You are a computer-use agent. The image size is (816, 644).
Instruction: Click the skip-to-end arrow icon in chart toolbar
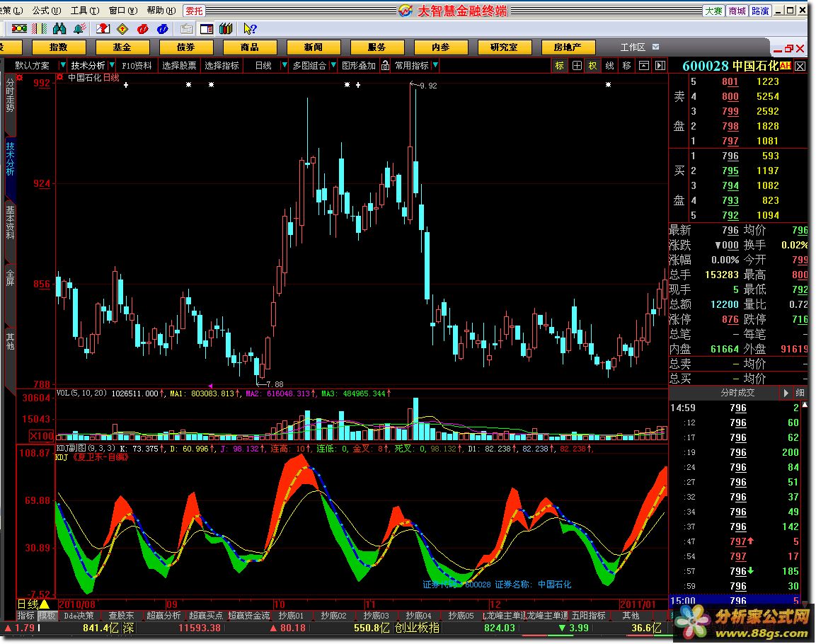pos(660,66)
